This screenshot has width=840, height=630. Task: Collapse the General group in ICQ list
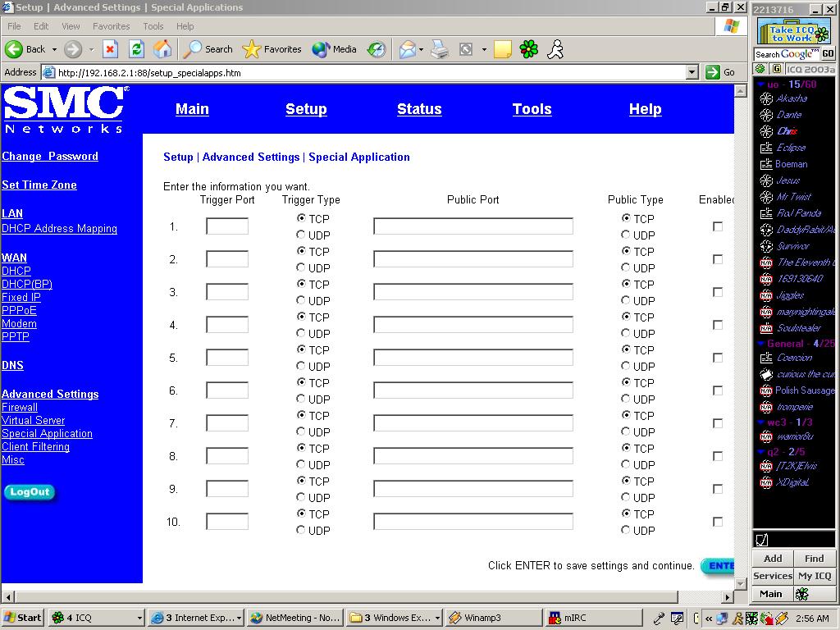[761, 344]
